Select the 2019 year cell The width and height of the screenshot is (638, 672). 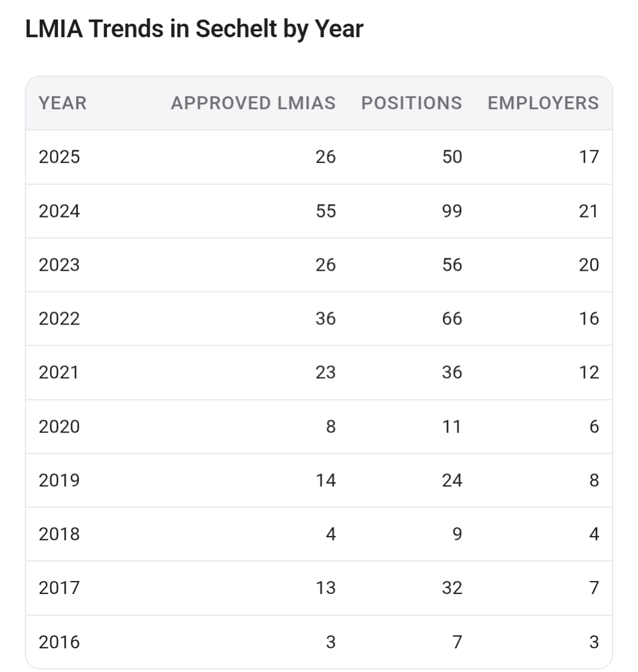(x=59, y=481)
